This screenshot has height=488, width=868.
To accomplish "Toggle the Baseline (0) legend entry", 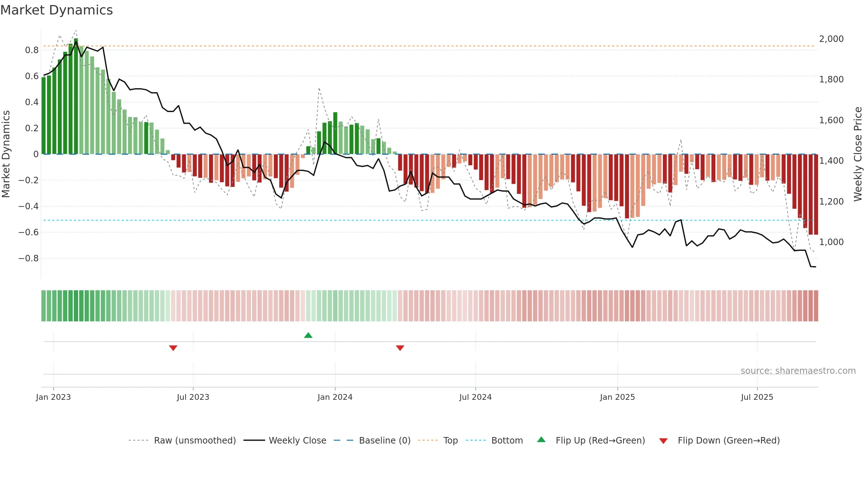I will [372, 440].
